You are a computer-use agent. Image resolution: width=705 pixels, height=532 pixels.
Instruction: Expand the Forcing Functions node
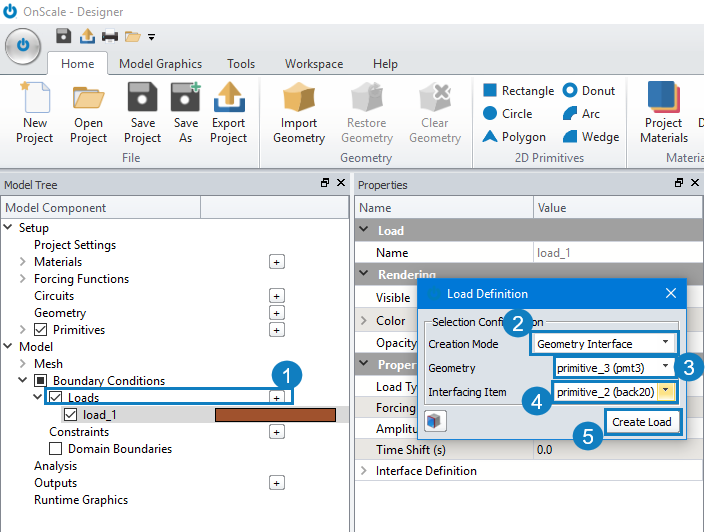[22, 278]
